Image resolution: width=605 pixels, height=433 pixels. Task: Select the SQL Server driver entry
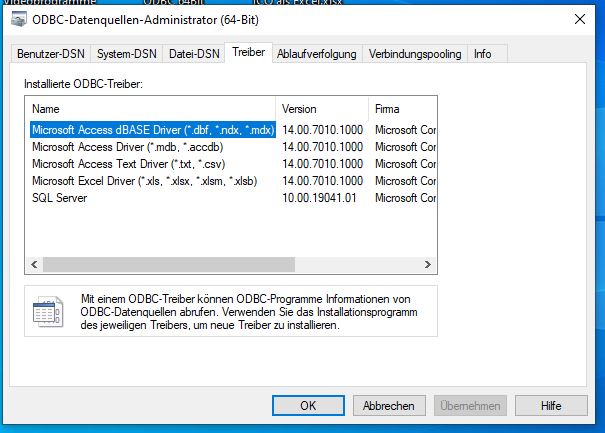click(x=59, y=198)
